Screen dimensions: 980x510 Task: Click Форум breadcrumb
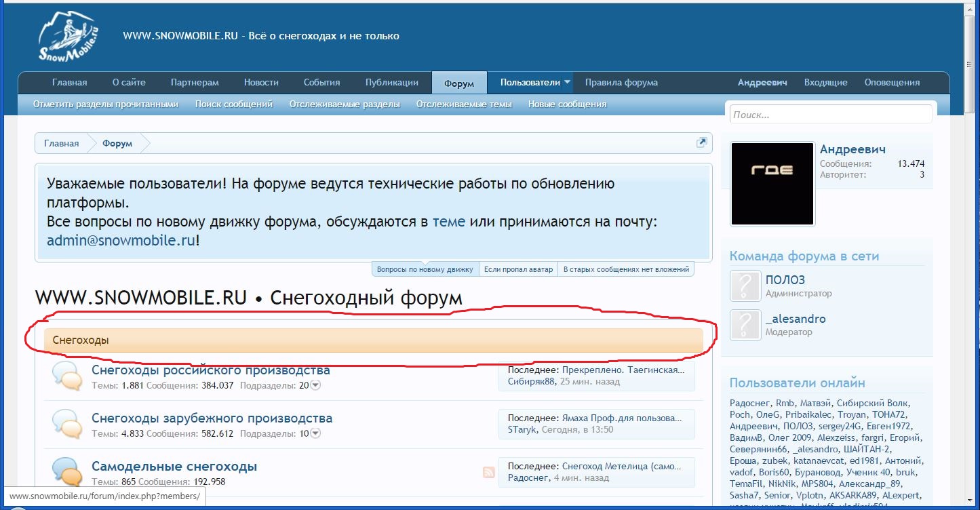click(x=117, y=143)
